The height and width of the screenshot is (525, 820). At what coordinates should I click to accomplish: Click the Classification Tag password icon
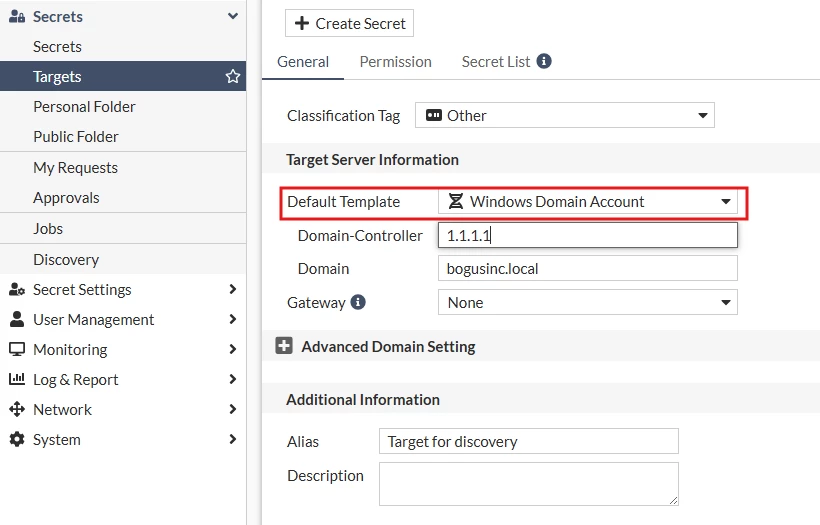434,115
